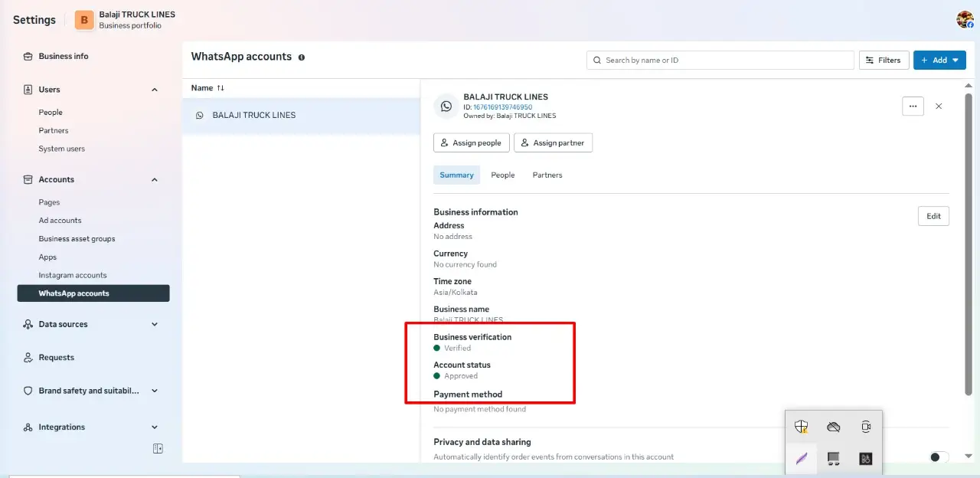Open Windows Security tray icon

click(x=801, y=427)
